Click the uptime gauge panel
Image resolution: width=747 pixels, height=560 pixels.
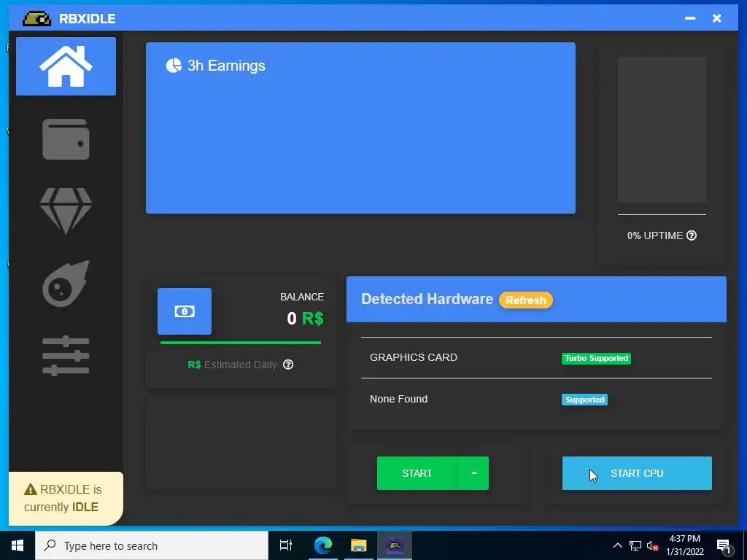pos(662,130)
